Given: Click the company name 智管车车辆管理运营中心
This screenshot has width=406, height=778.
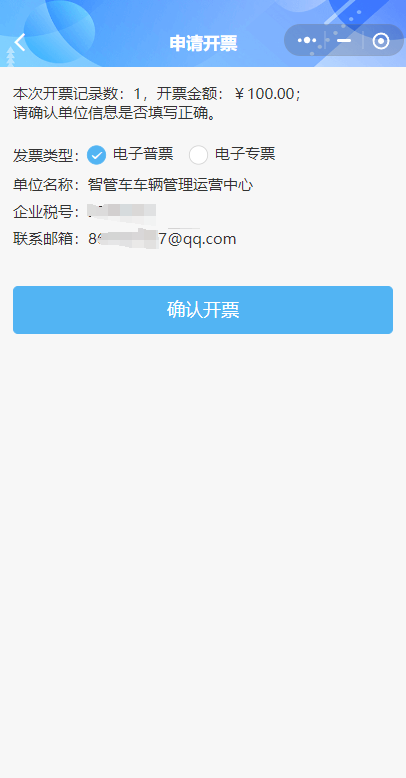Looking at the screenshot, I should coord(170,186).
